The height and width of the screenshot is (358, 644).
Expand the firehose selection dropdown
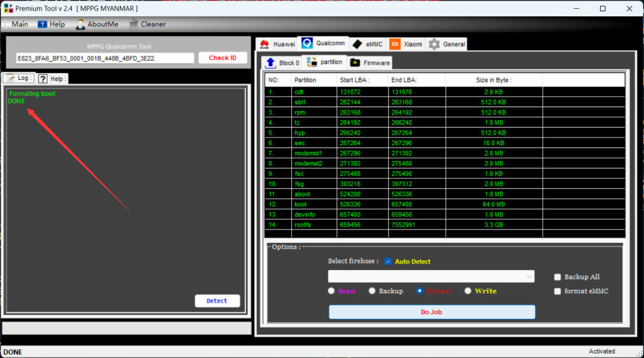528,277
